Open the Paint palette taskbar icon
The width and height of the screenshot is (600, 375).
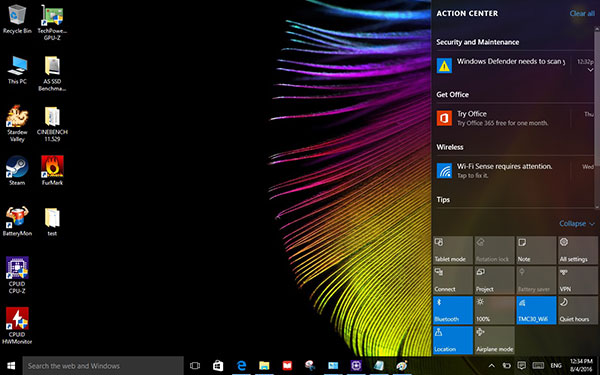click(402, 366)
